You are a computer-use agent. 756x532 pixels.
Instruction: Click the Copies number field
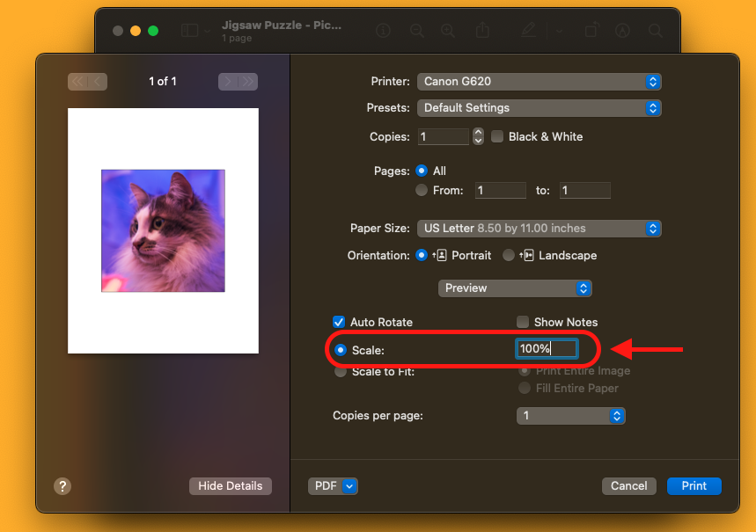(444, 136)
